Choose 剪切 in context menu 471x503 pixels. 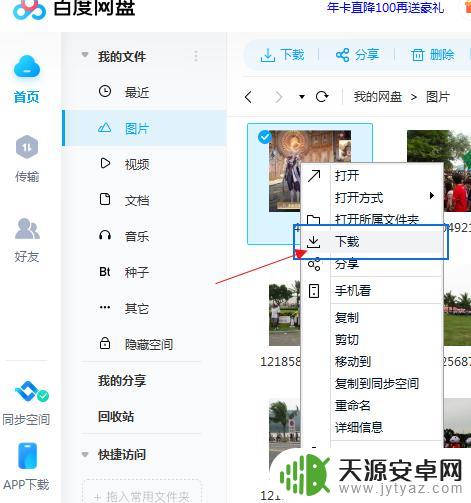point(347,339)
